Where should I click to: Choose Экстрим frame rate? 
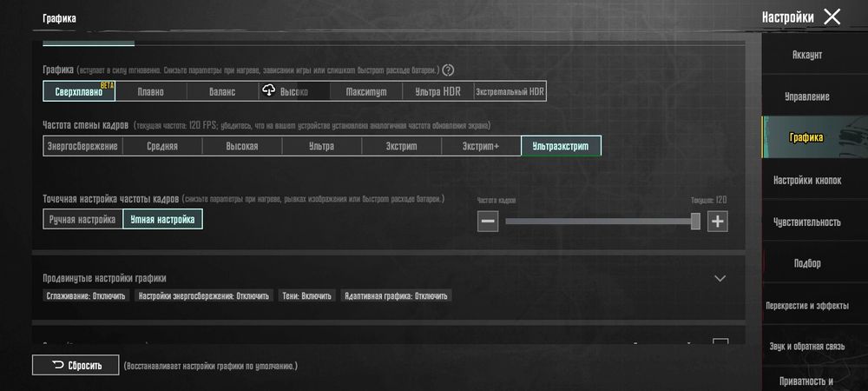click(401, 146)
